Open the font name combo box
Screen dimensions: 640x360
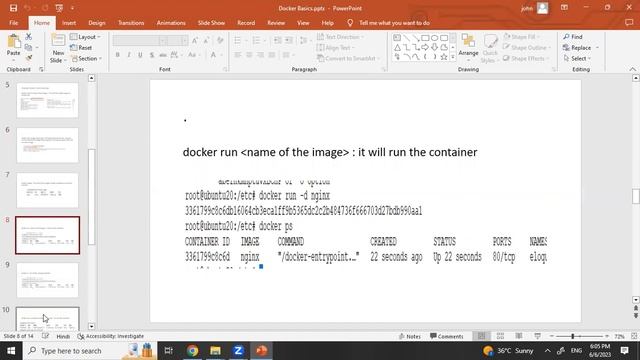coord(140,40)
